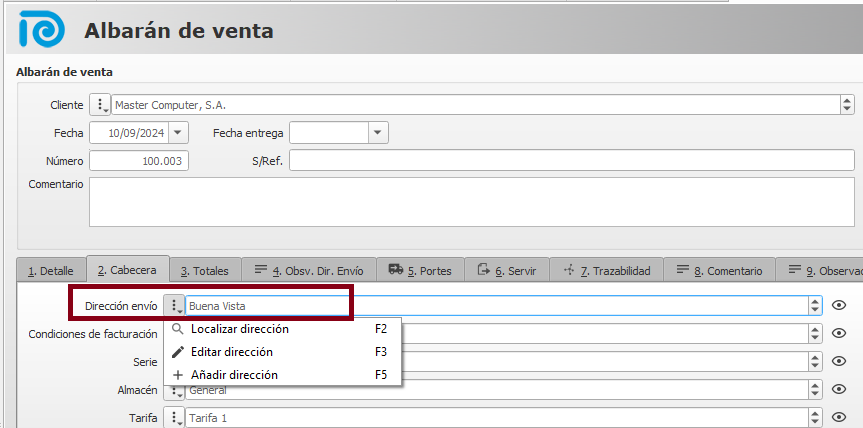Open the Portes tab with truck icon
This screenshot has width=863, height=428.
click(x=420, y=270)
